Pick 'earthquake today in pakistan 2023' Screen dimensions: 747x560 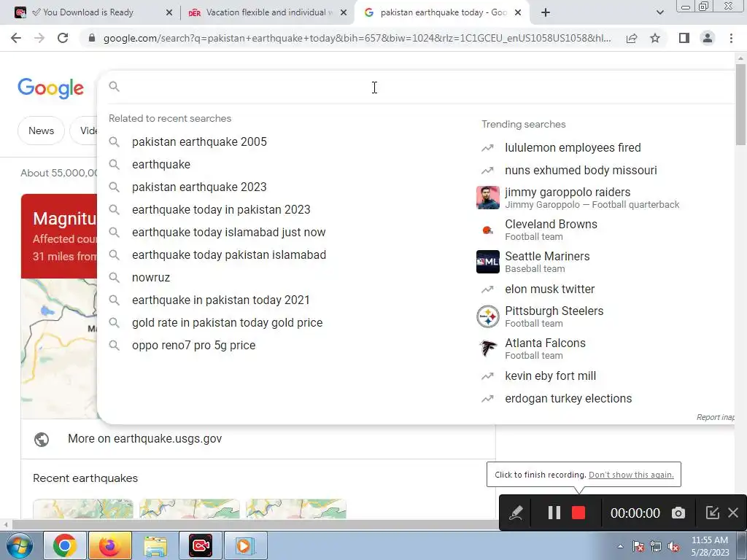[221, 209]
